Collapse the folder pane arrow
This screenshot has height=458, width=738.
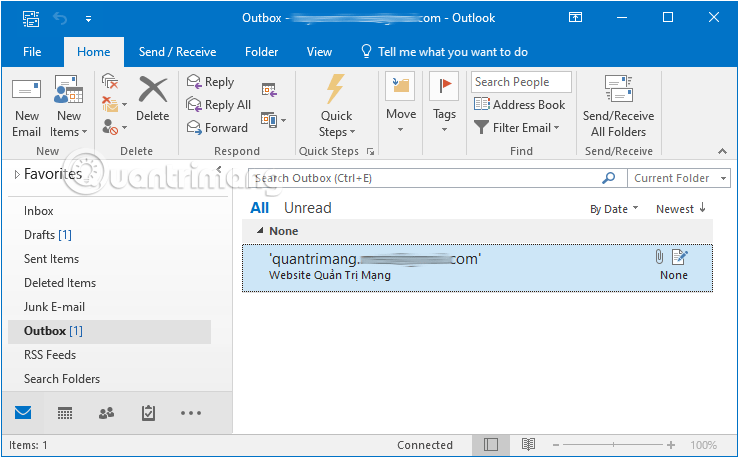tap(218, 169)
